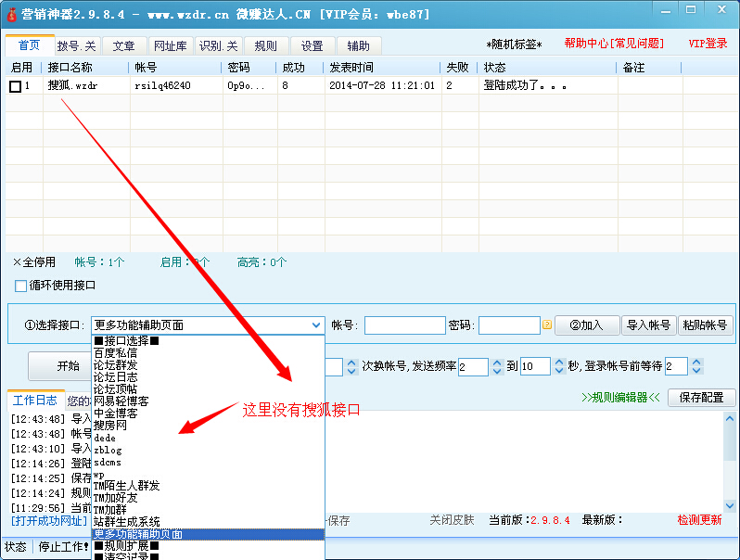
Task: Choose TM加好友 in the list
Action: click(x=115, y=498)
